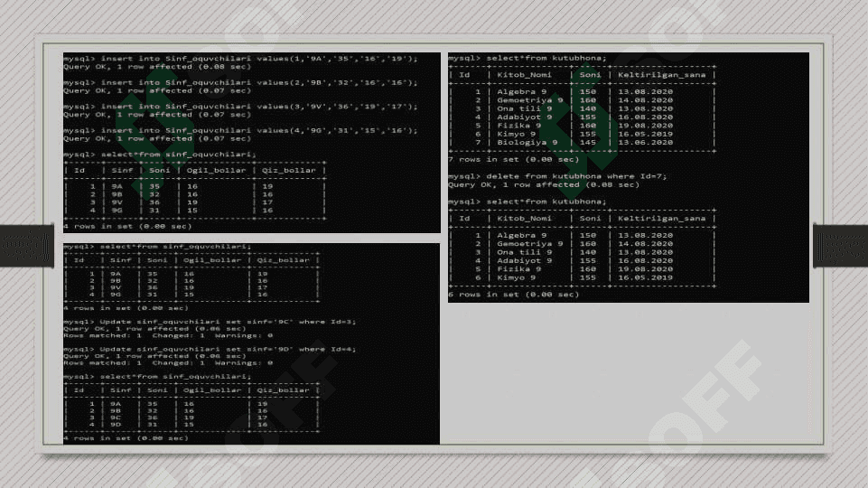Screen dimensions: 868x488
Task: Click 'Query OK' line under the first insert
Action: [x=157, y=67]
